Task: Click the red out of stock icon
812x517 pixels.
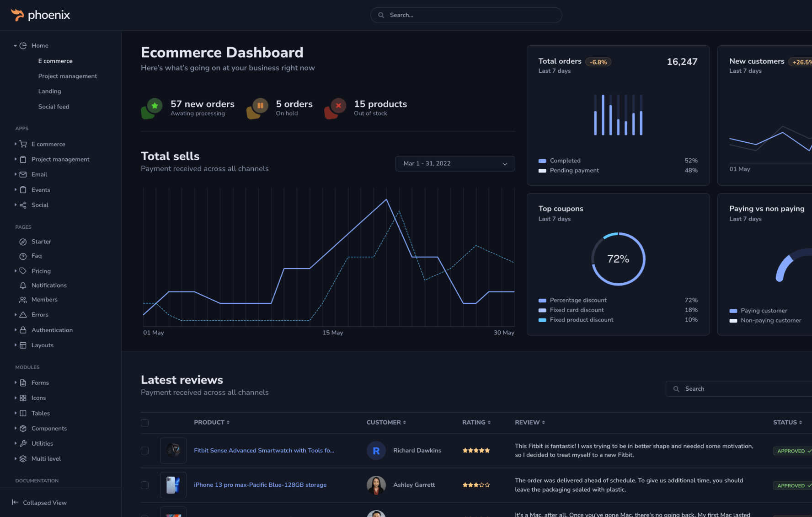Action: pos(338,106)
